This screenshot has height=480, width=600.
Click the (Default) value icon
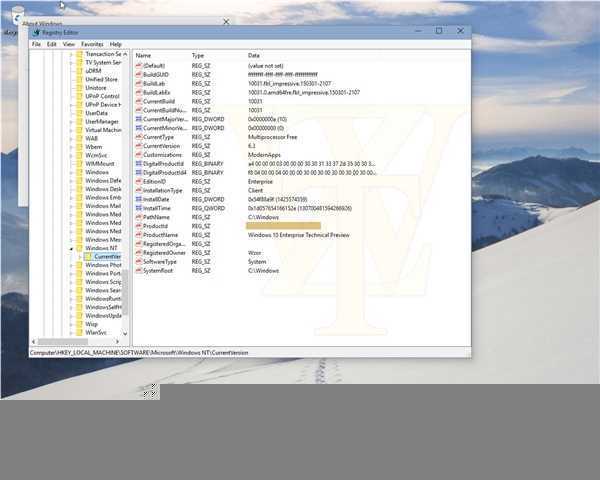(x=139, y=66)
